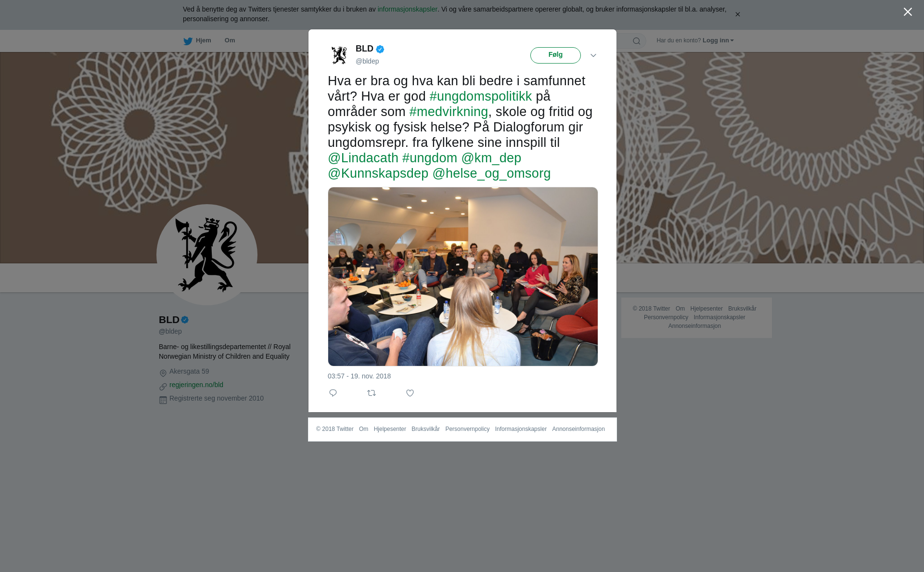Click the search magnifier icon
The width and height of the screenshot is (924, 572).
637,41
